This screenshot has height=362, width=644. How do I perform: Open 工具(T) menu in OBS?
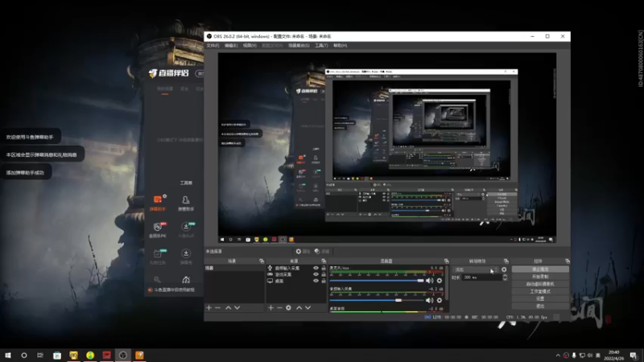click(x=321, y=46)
